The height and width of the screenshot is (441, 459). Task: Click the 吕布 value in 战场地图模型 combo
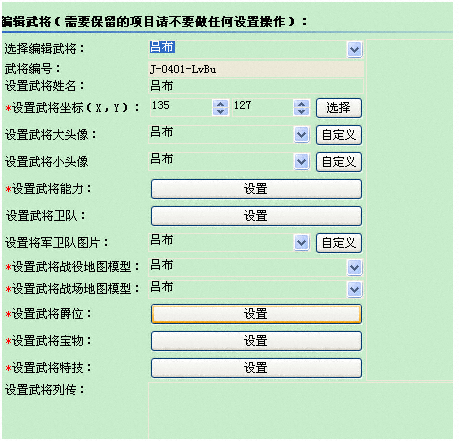click(x=162, y=287)
